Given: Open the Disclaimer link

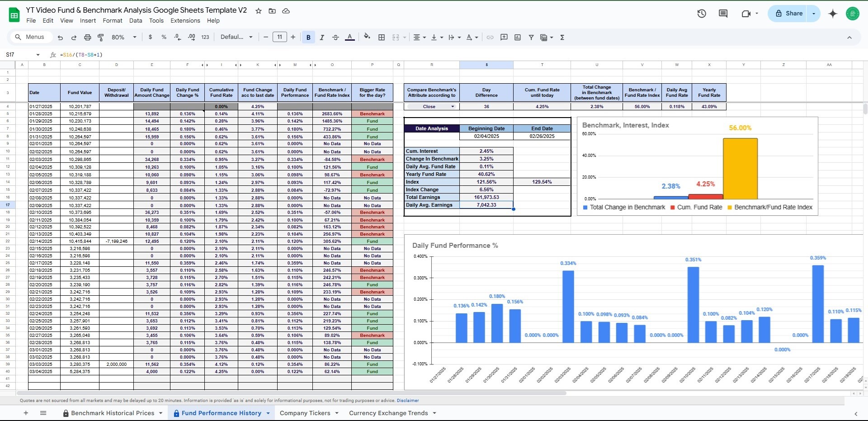Looking at the screenshot, I should (408, 401).
